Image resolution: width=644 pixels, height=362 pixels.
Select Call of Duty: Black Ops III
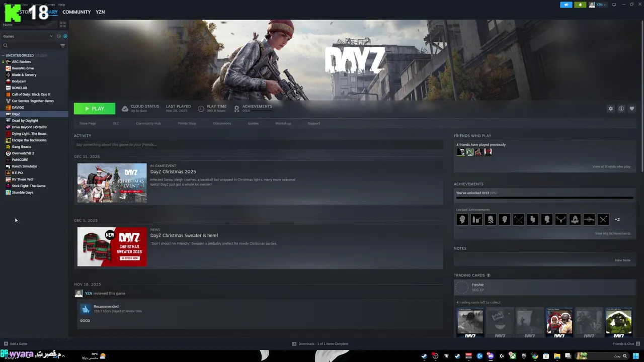31,95
